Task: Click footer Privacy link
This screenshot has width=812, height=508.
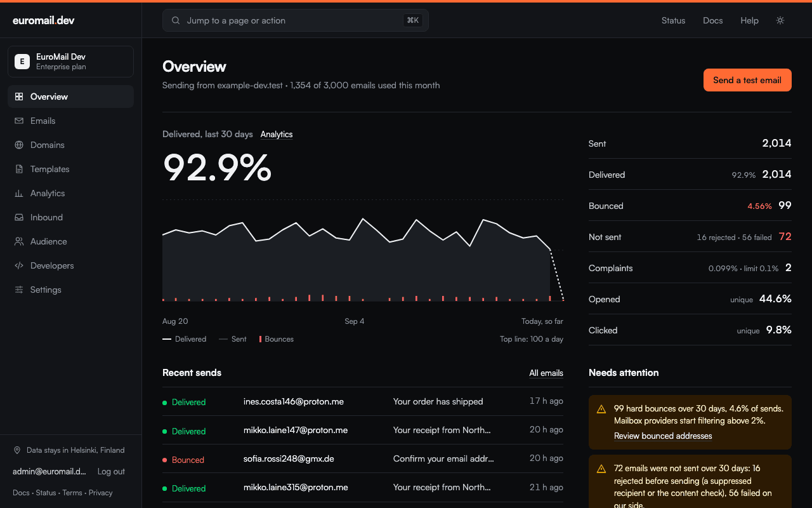Action: click(101, 493)
